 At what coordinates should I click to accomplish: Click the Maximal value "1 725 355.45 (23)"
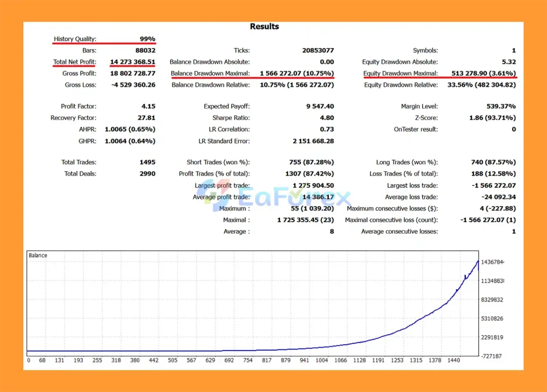305,220
